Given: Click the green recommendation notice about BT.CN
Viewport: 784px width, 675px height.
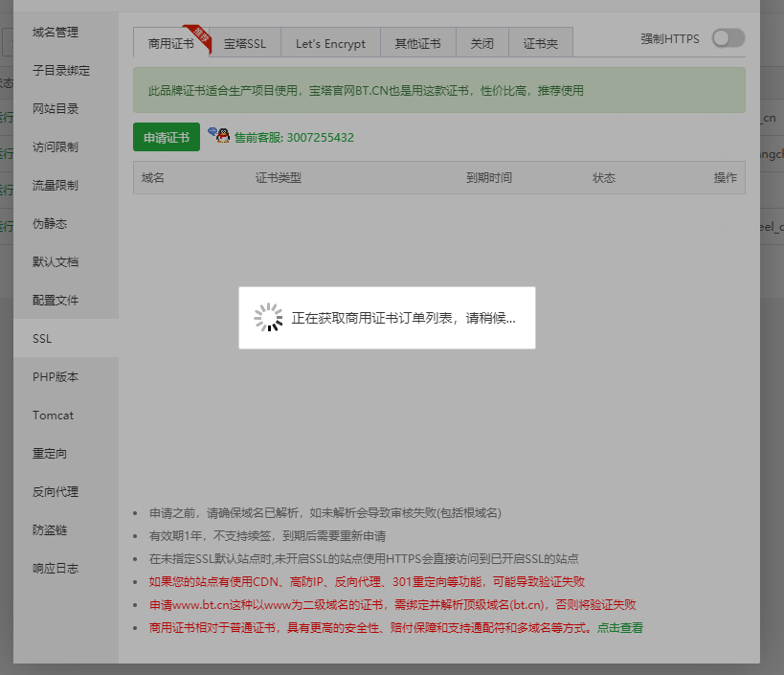Looking at the screenshot, I should coord(439,91).
